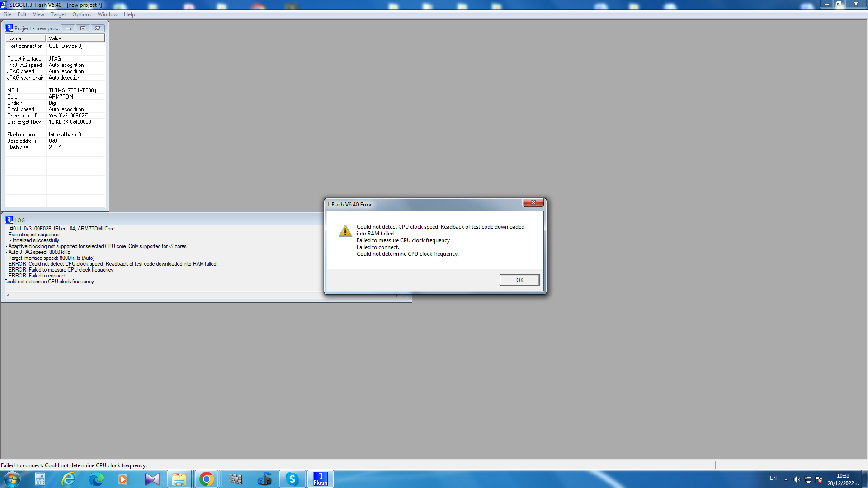The image size is (868, 488).
Task: Open Skype from the taskbar
Action: pos(292,479)
